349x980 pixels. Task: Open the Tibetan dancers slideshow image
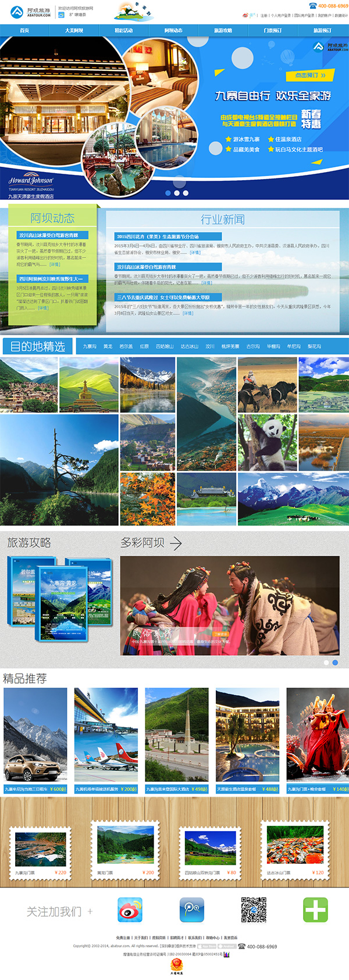pos(230,605)
